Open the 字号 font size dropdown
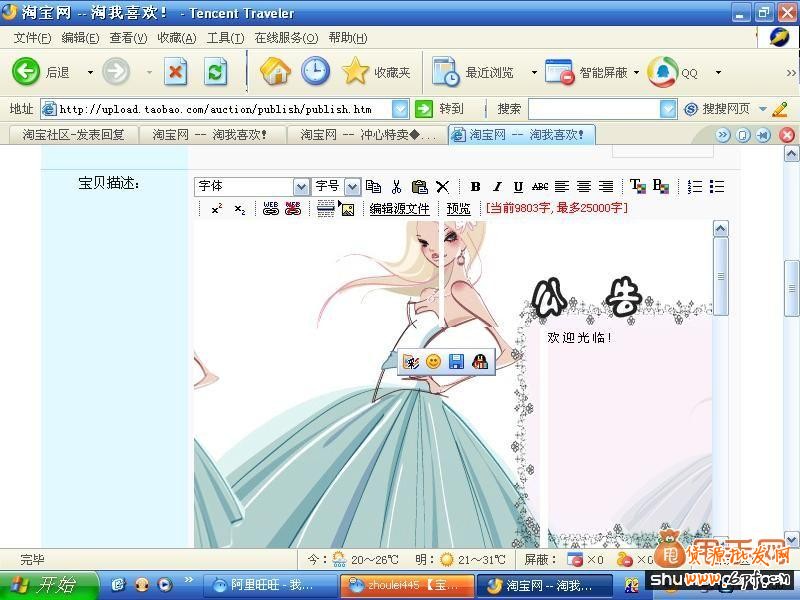Viewport: 800px width, 600px height. point(352,187)
